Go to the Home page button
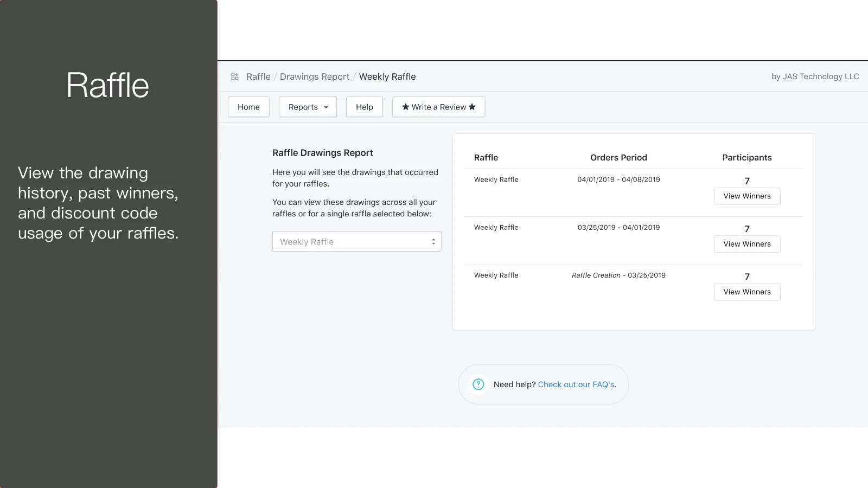 (x=248, y=107)
